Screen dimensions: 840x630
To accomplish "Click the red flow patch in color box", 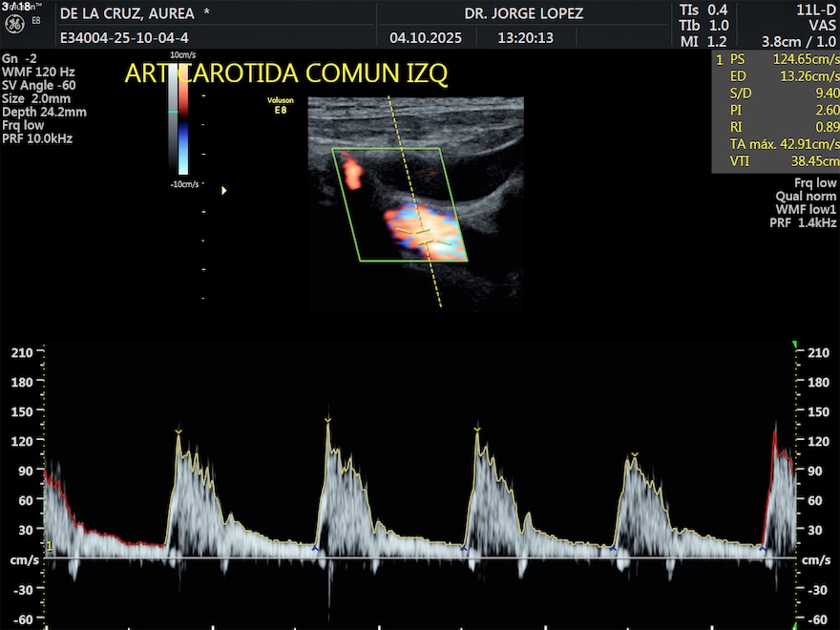I will (352, 173).
